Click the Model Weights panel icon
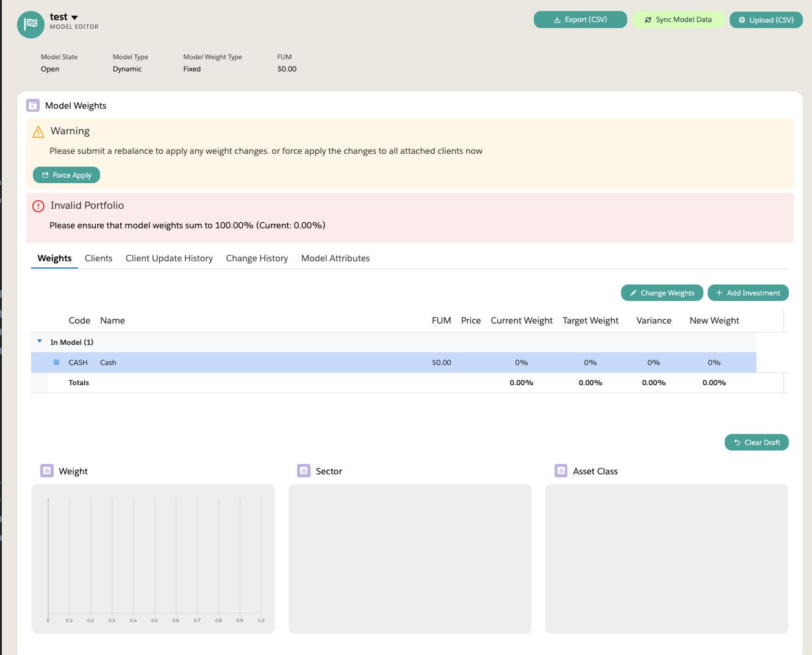Image resolution: width=812 pixels, height=655 pixels. pyautogui.click(x=33, y=106)
